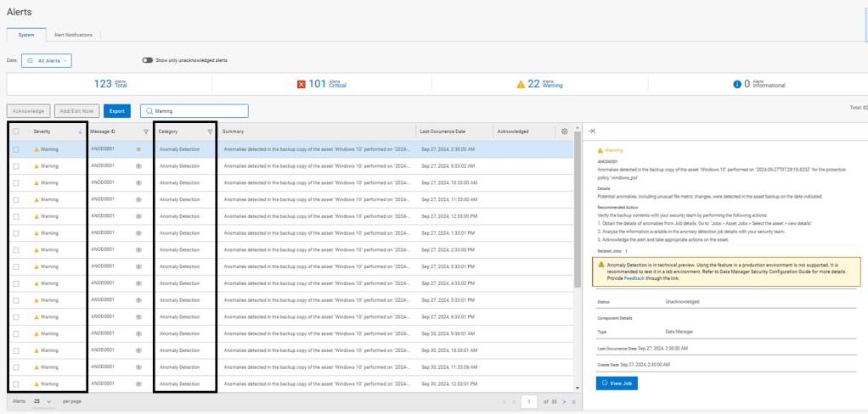Toggle Show only unacknowledged alerts switch
Image resolution: width=868 pixels, height=414 pixels.
[148, 60]
